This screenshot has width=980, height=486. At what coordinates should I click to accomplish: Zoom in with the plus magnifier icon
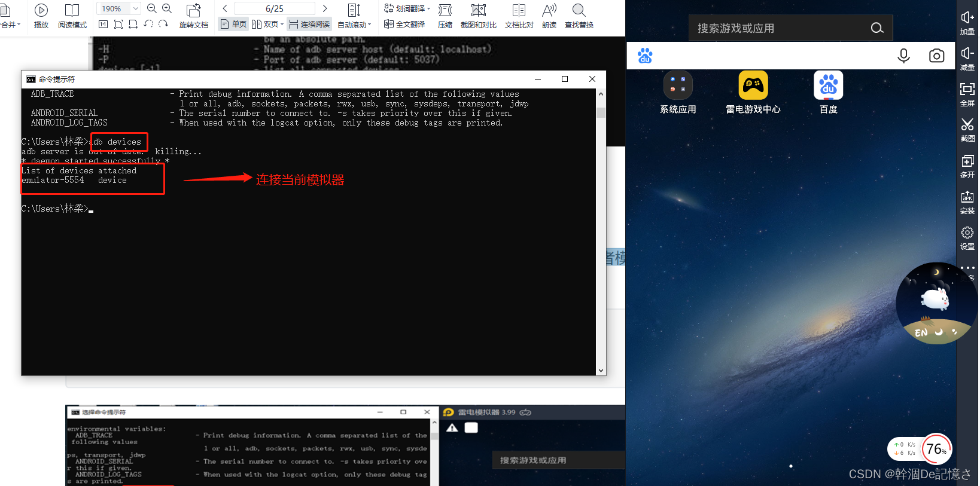point(167,8)
